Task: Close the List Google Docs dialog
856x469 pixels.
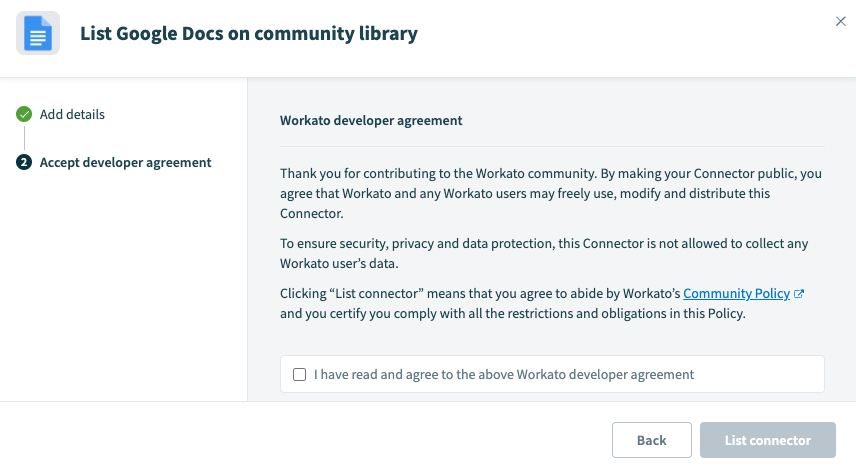Action: click(x=840, y=21)
